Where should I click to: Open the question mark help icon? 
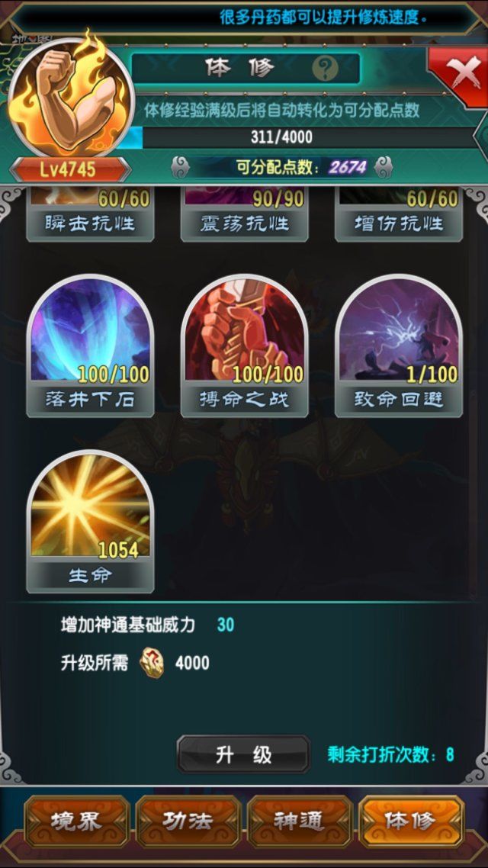(x=326, y=69)
